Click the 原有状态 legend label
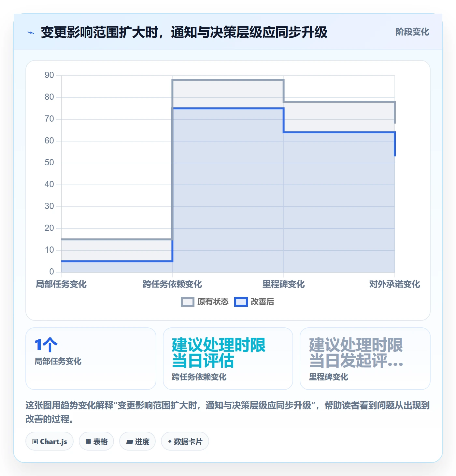Image resolution: width=456 pixels, height=476 pixels. 213,302
